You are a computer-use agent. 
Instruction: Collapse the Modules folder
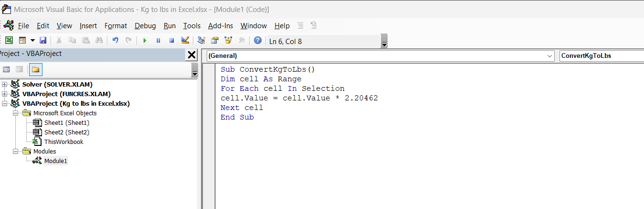coord(15,152)
